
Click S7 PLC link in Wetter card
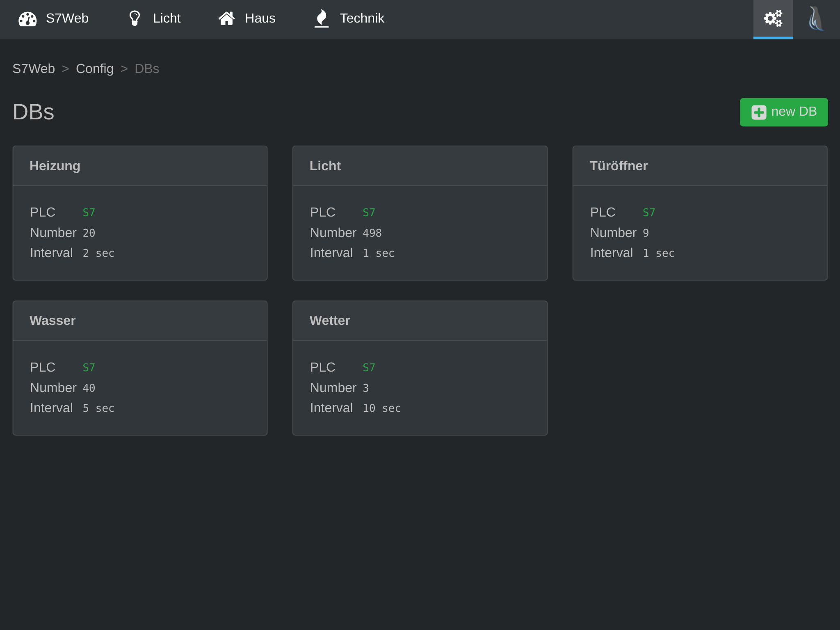[x=369, y=367]
